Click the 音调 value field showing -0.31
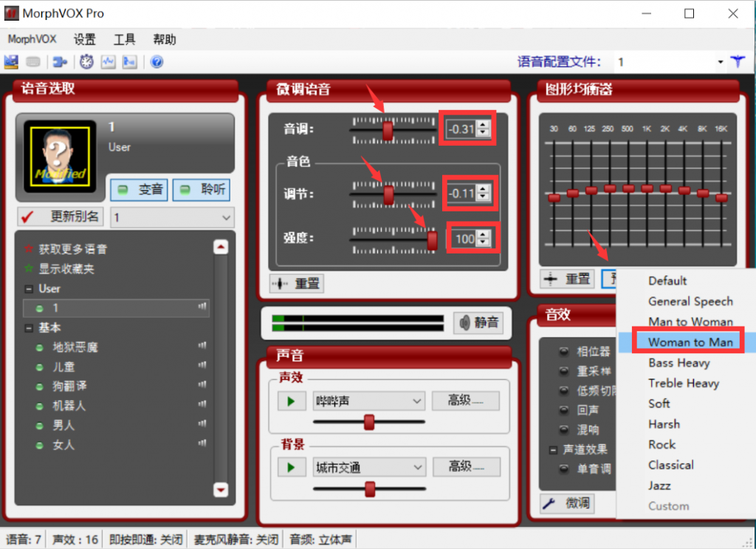Viewport: 756px width, 549px height. point(461,129)
